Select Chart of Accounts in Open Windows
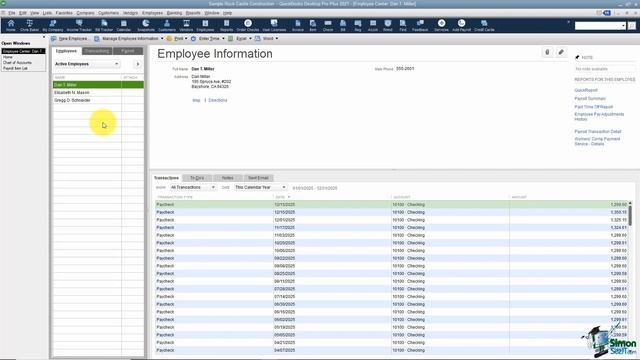The image size is (640, 360). click(17, 62)
